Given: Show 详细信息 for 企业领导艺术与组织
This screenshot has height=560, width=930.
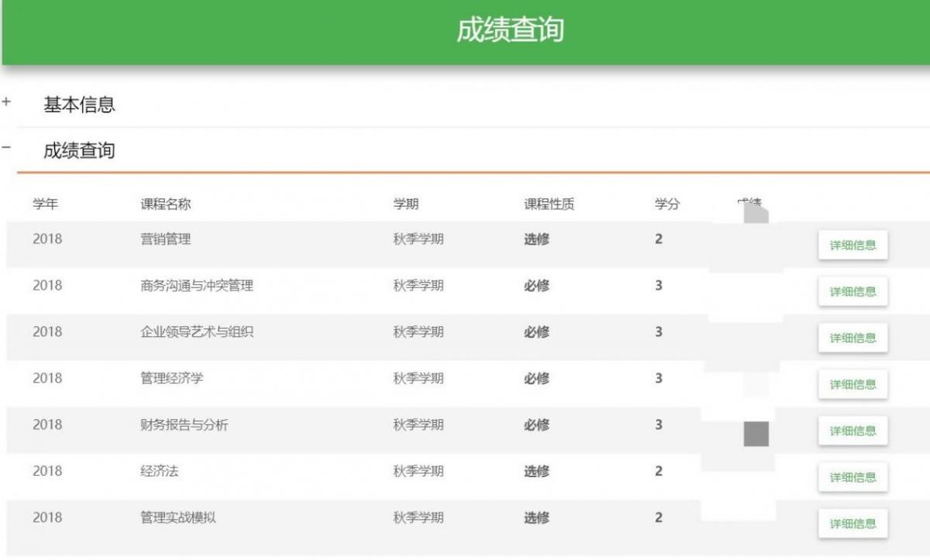Looking at the screenshot, I should coord(852,338).
